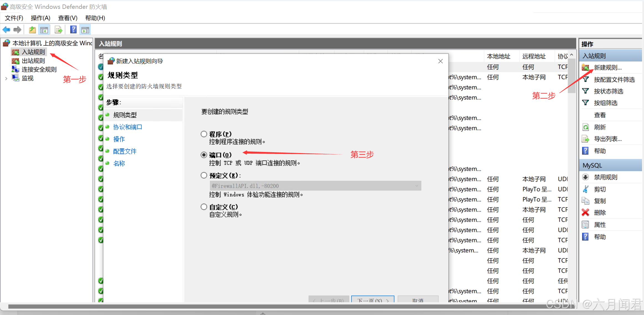
Task: Open the View (查看) menu
Action: point(68,18)
